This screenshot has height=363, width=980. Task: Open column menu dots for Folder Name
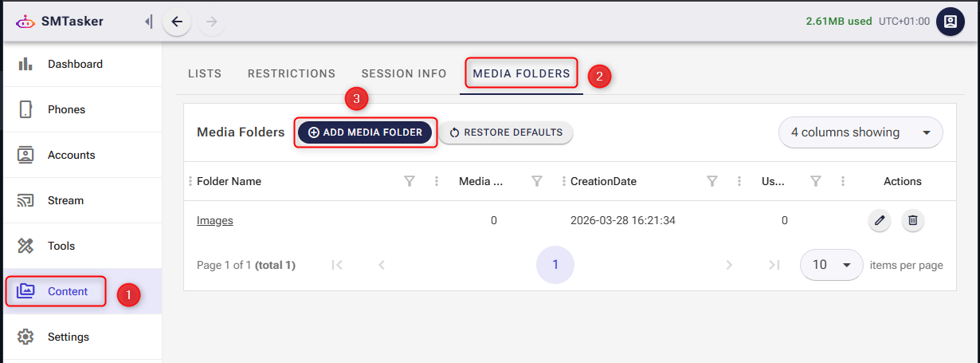436,181
